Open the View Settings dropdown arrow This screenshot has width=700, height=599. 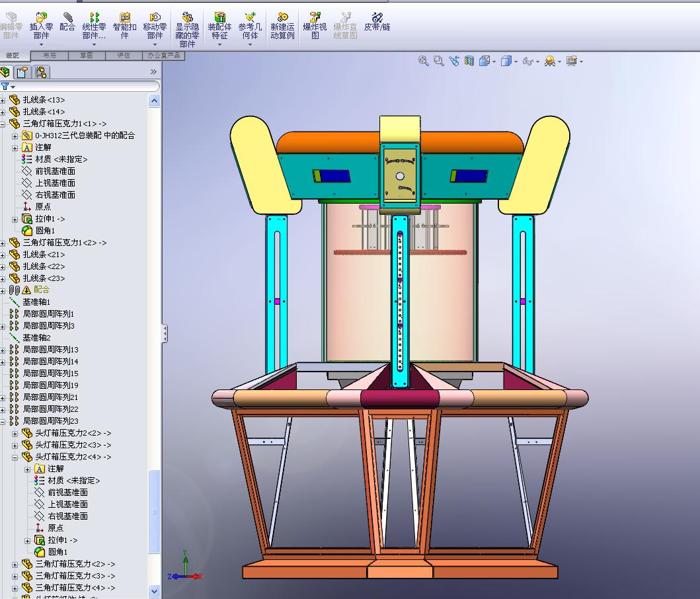point(581,61)
